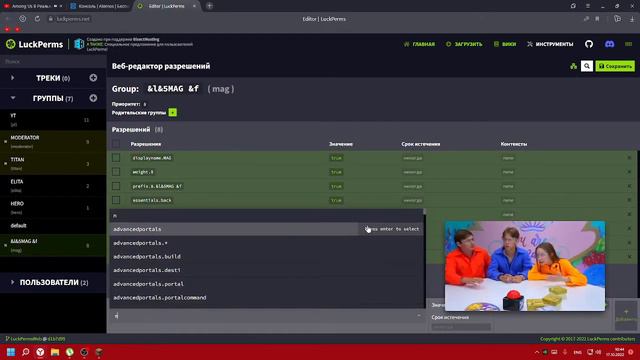Toggle true value of essentials.back
640x360 pixels.
click(336, 200)
